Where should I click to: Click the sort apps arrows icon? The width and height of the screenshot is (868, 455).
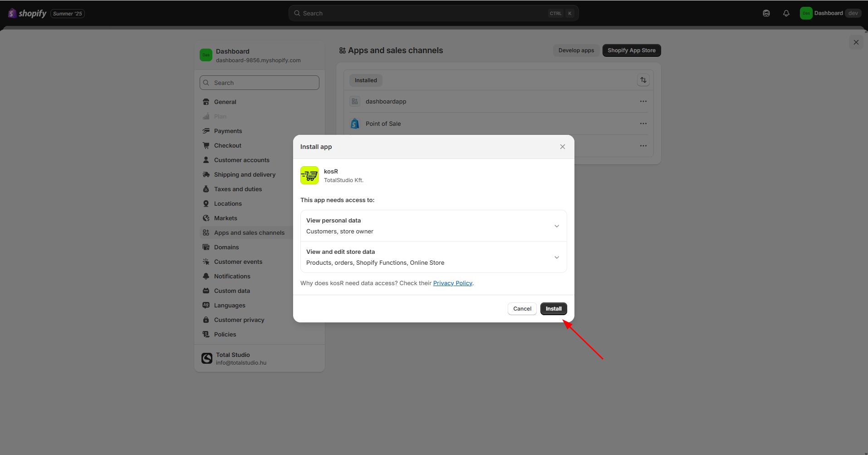pyautogui.click(x=643, y=80)
